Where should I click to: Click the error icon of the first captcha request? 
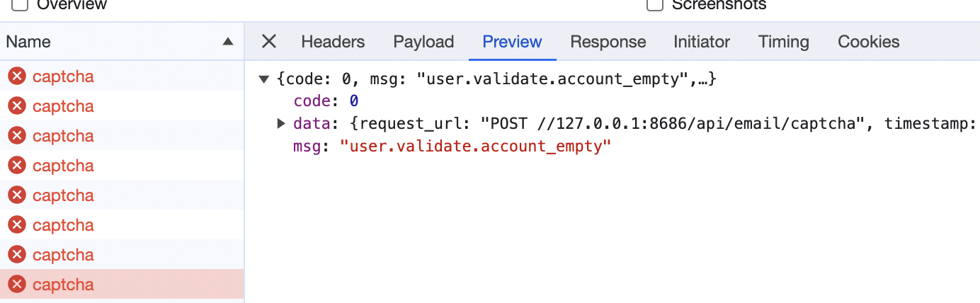tap(17, 76)
